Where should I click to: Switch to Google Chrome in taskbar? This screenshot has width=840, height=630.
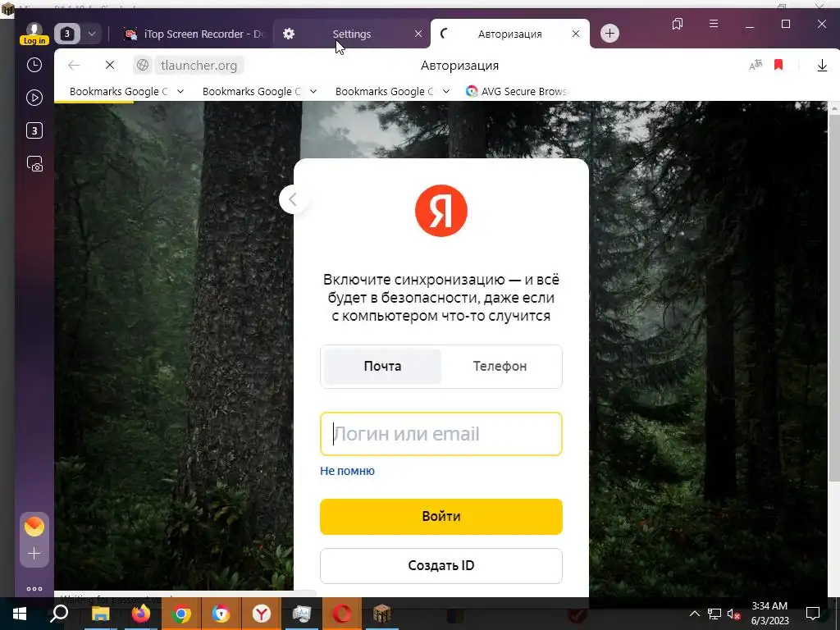pos(181,614)
